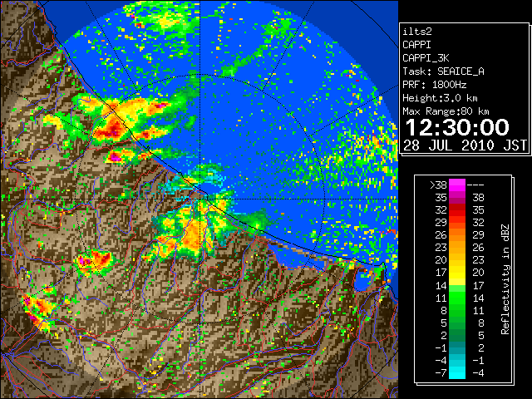Pick the red band beside the 32 label
Screen dimensions: 532x399
click(457, 210)
